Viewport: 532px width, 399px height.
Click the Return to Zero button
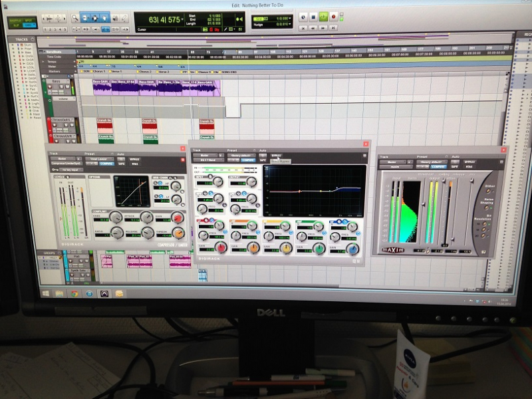[x=304, y=28]
